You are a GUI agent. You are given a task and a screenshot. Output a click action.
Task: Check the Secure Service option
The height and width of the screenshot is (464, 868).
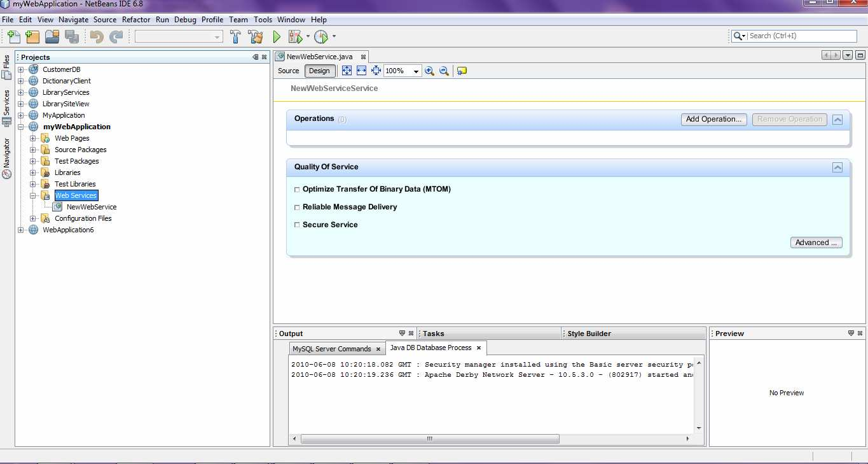point(297,225)
